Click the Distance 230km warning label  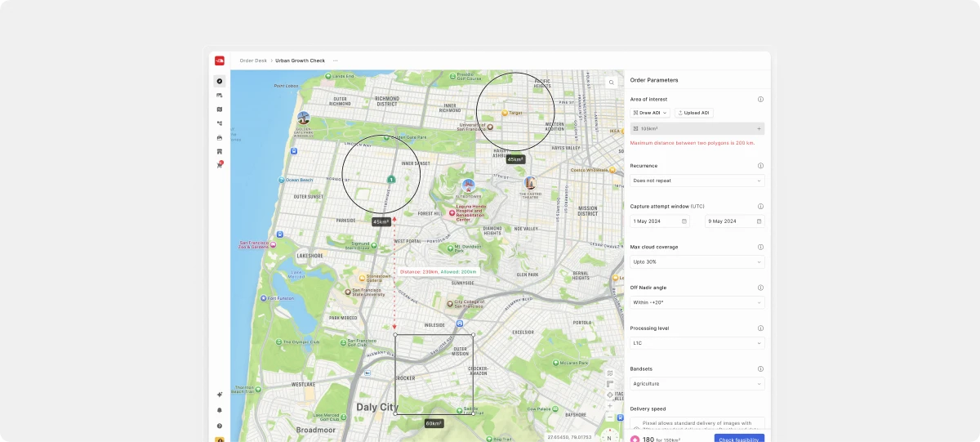pyautogui.click(x=438, y=271)
